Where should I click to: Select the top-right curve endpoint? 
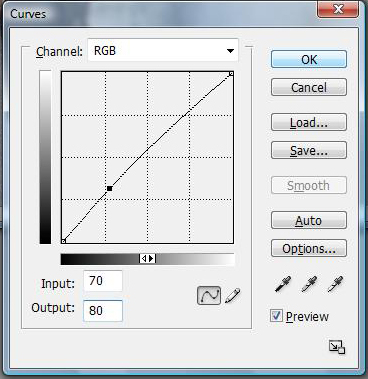[231, 74]
